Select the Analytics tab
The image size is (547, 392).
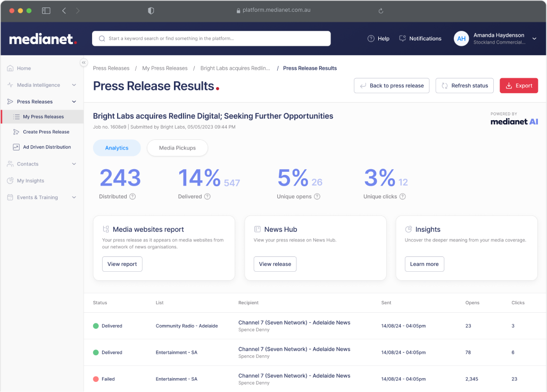coord(117,148)
